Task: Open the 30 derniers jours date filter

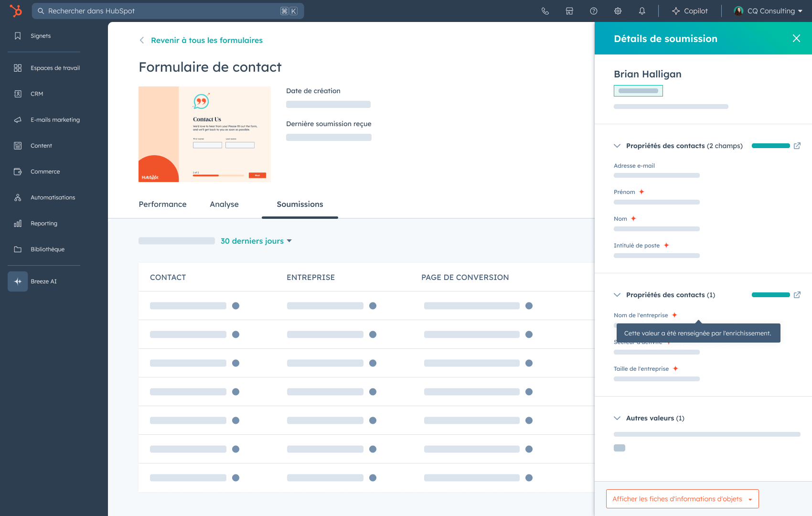Action: pos(256,241)
